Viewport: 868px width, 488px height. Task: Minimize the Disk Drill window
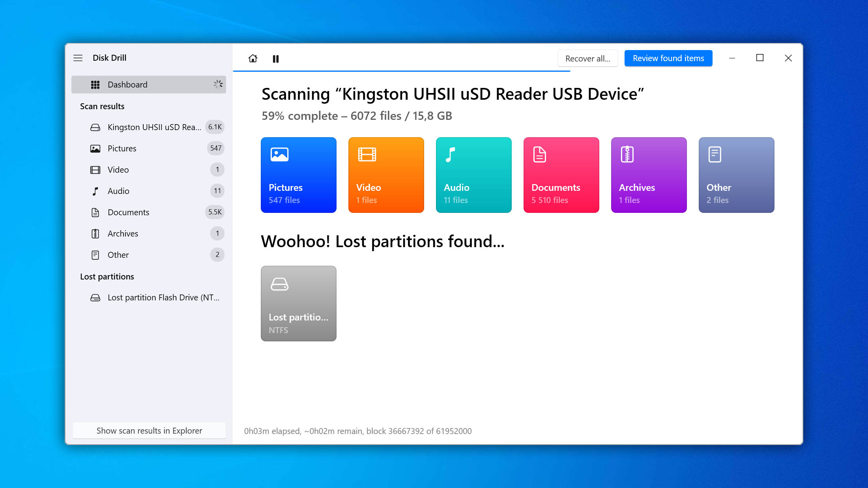point(732,58)
